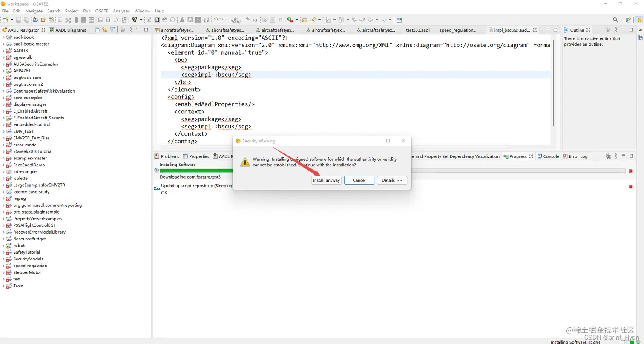The height and width of the screenshot is (344, 644).
Task: Click the RT toolbar icon
Action: point(251,19)
